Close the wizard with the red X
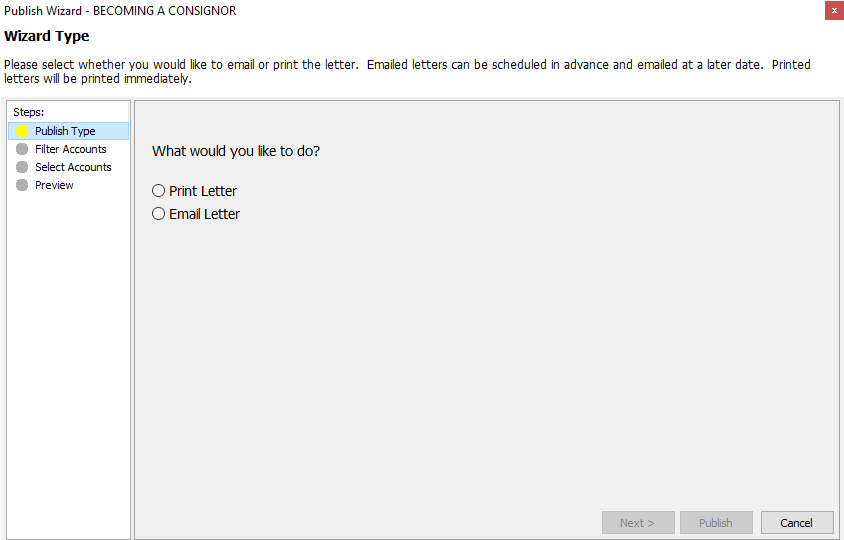This screenshot has width=844, height=540. (834, 11)
